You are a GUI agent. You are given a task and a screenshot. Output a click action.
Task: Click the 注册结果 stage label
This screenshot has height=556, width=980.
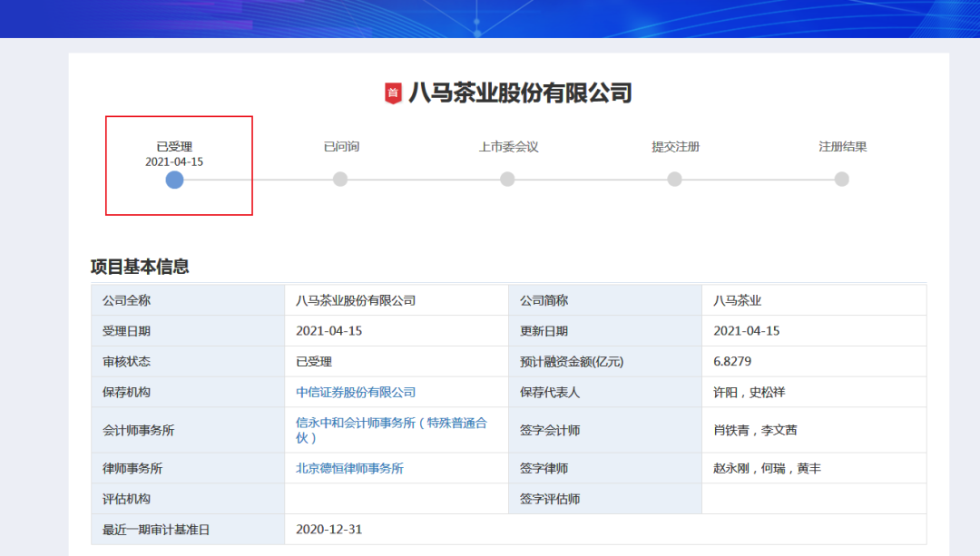coord(841,145)
